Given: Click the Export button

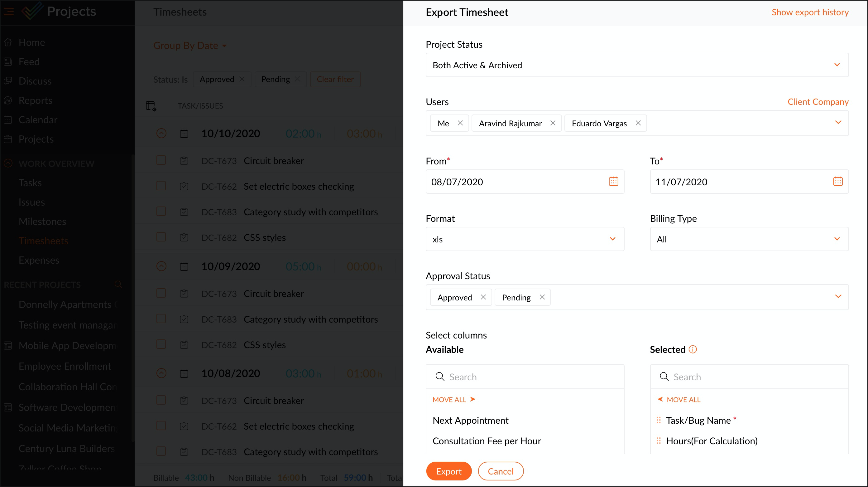Looking at the screenshot, I should pos(448,471).
